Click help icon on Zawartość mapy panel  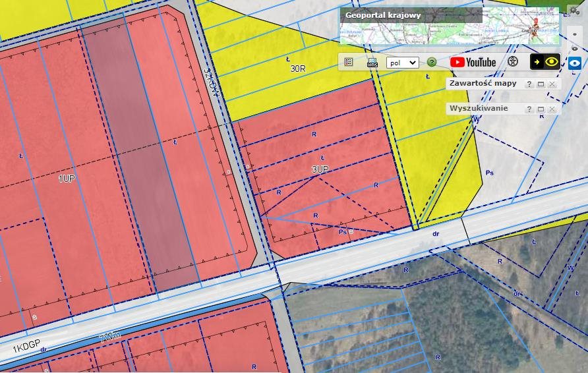(x=529, y=84)
